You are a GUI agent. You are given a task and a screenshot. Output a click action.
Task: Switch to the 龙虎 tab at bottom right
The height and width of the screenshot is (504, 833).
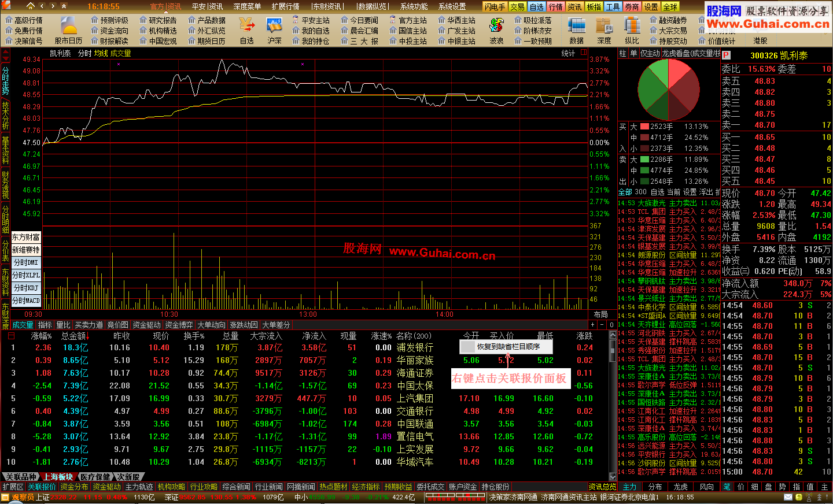[681, 487]
